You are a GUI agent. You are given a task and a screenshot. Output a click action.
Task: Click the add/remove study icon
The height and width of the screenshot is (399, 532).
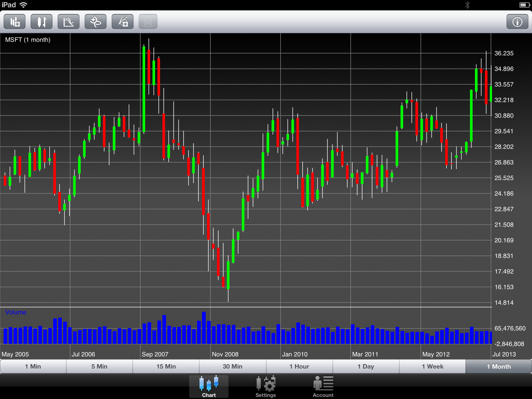point(95,22)
